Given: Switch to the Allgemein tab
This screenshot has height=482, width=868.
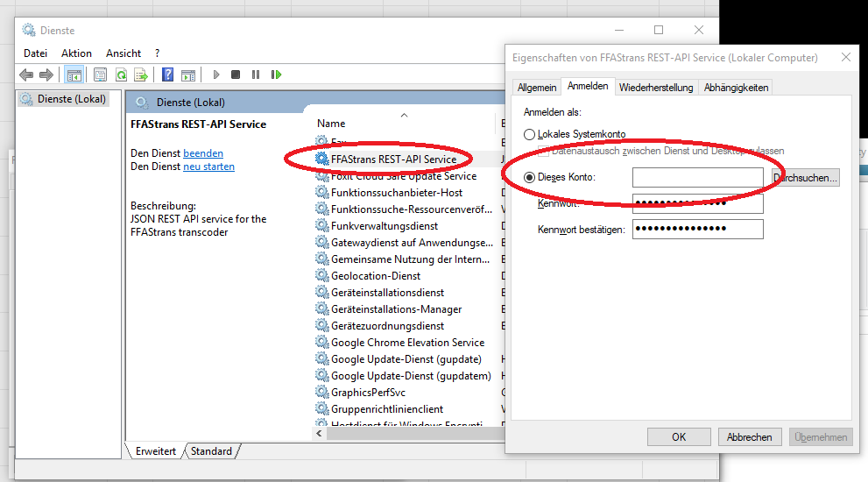Looking at the screenshot, I should click(x=536, y=88).
